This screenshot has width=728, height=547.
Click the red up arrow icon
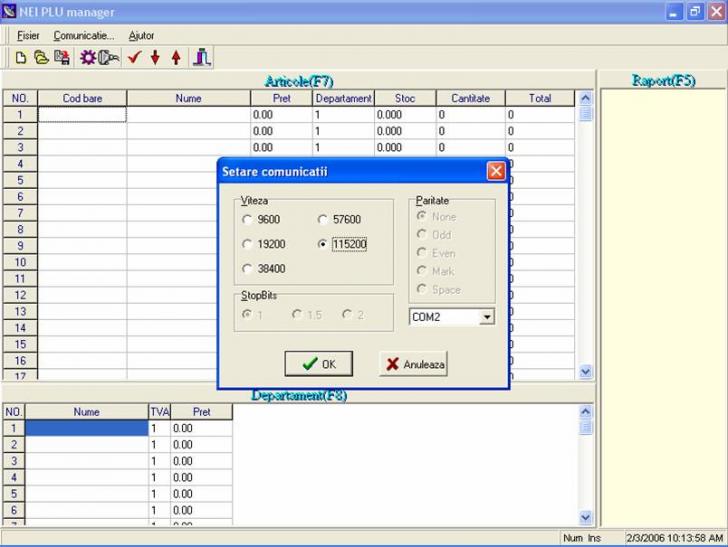[x=176, y=58]
